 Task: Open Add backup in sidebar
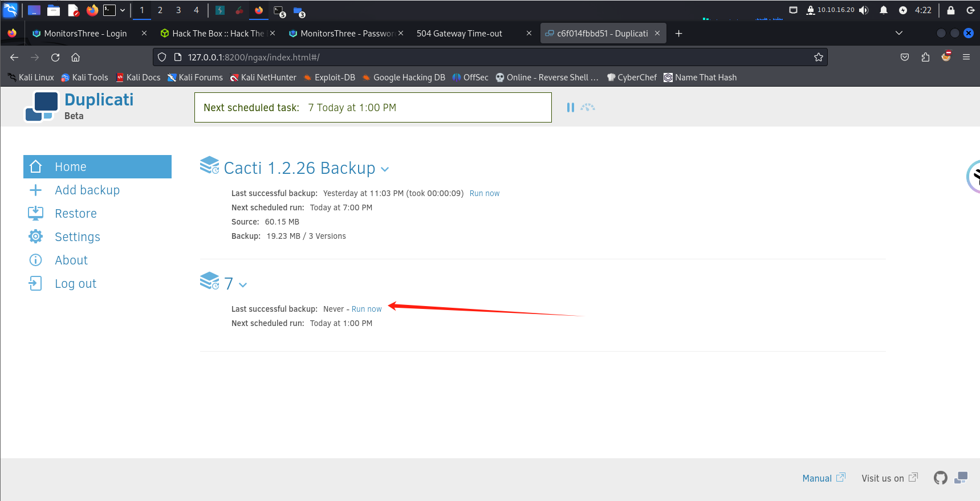87,190
